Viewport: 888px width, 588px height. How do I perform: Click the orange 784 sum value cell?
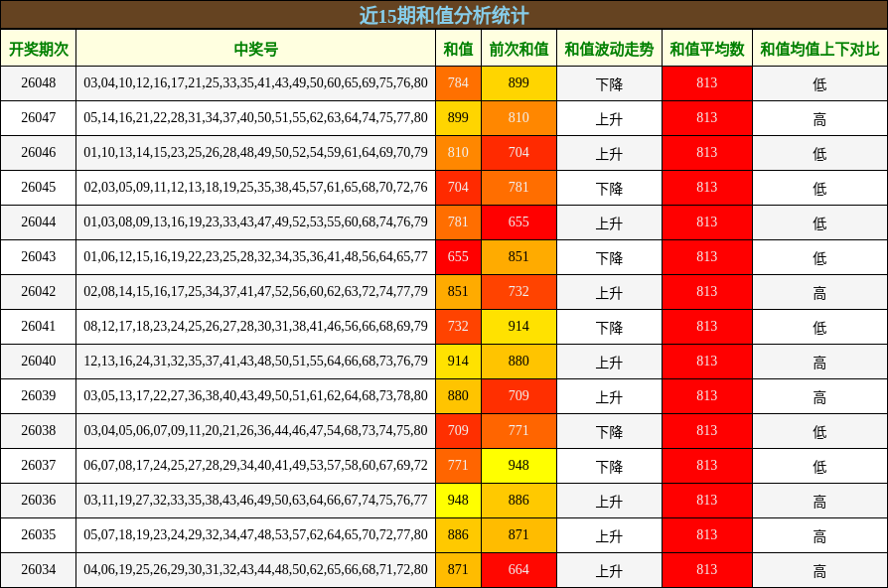[x=458, y=83]
